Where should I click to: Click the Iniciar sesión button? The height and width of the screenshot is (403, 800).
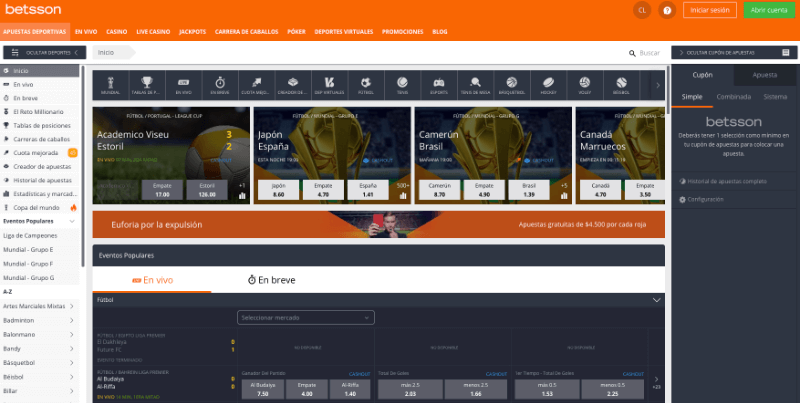[x=710, y=10]
